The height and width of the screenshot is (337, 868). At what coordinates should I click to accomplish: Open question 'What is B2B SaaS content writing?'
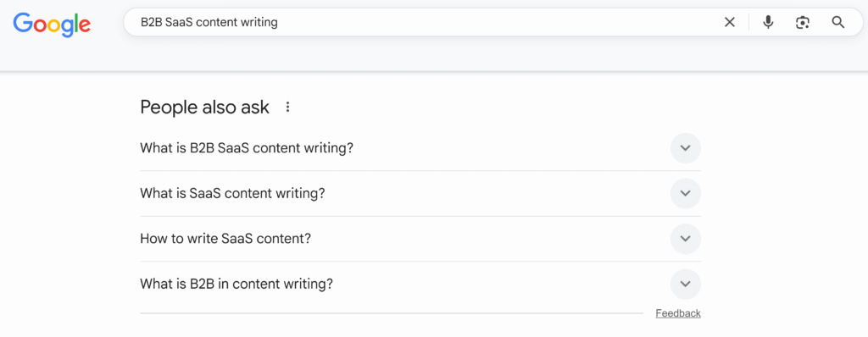point(247,148)
